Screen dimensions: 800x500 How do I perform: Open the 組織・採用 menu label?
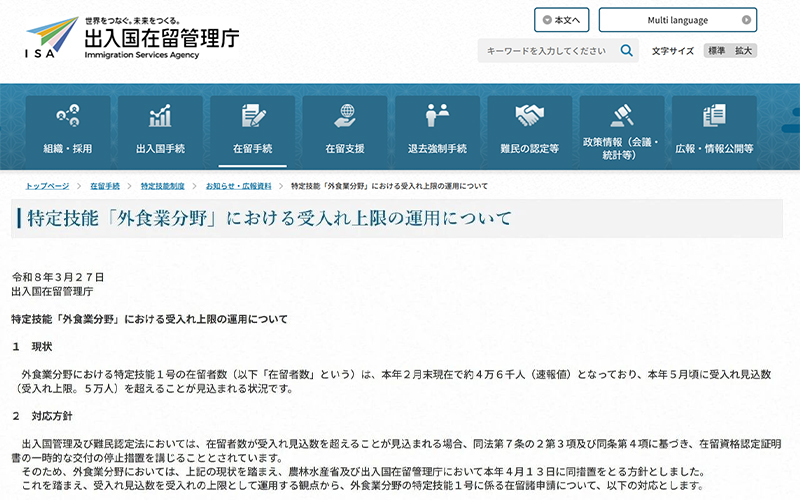click(x=68, y=148)
